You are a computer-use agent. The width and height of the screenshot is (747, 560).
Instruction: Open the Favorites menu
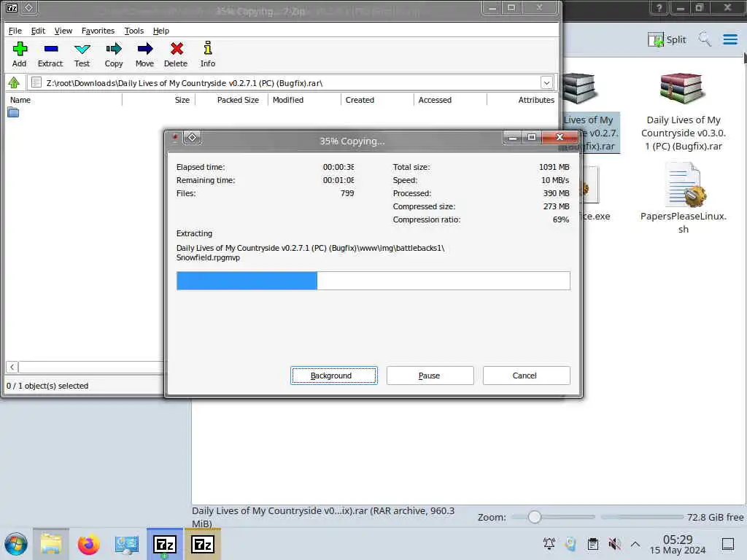tap(98, 31)
